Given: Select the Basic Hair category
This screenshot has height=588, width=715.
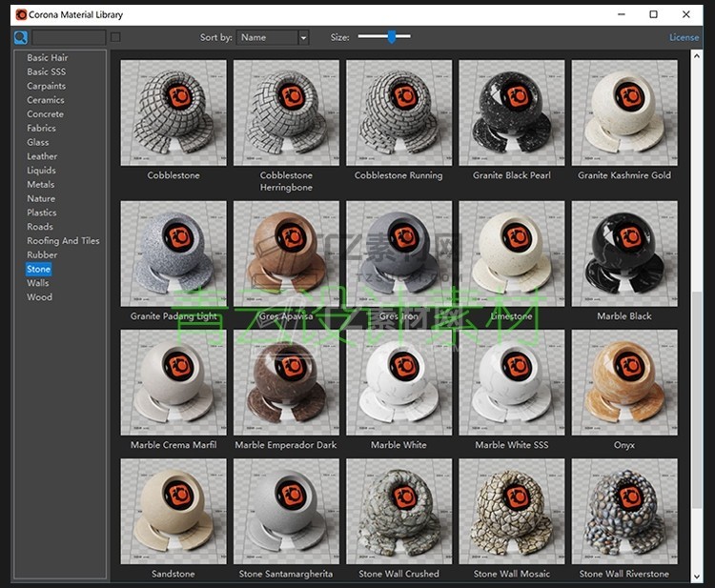Looking at the screenshot, I should point(48,57).
